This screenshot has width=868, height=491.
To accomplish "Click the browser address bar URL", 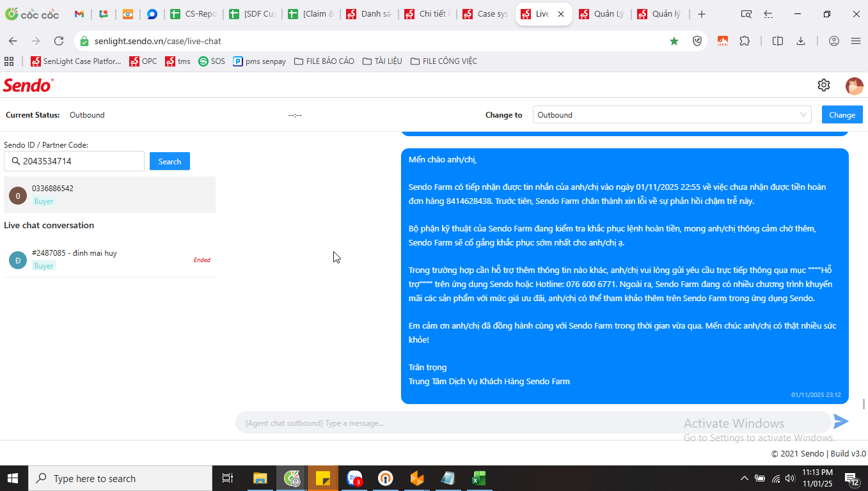I will point(158,41).
